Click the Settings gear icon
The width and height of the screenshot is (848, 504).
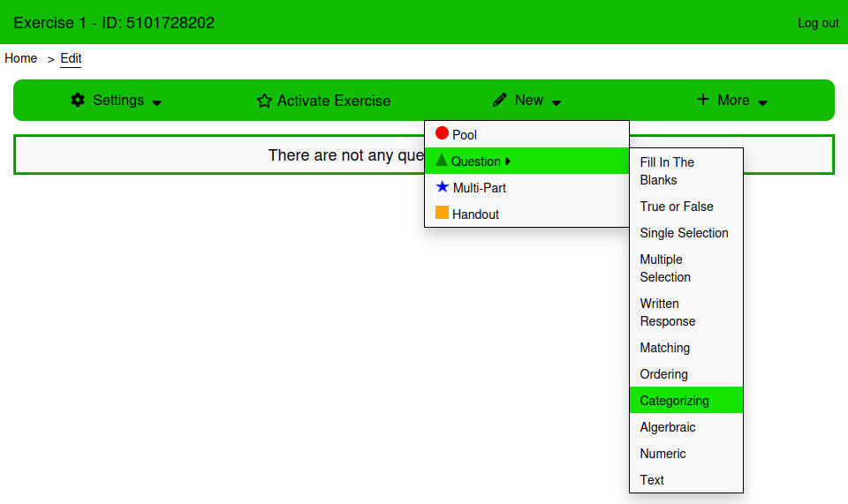pos(78,101)
